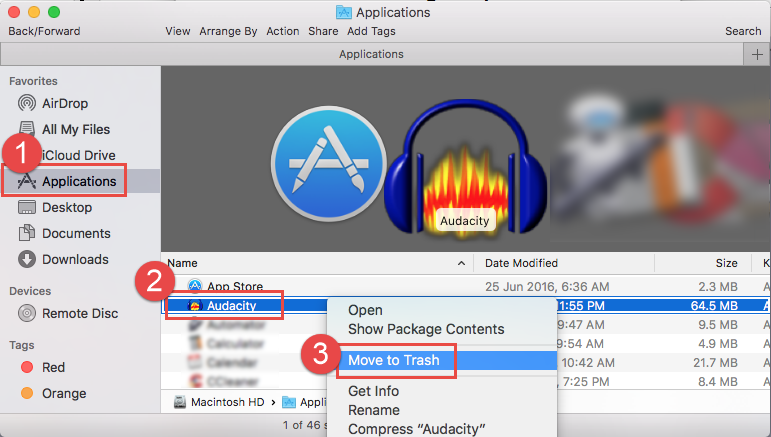Click the Applications folder icon in title bar
The image size is (771, 437).
(x=343, y=12)
